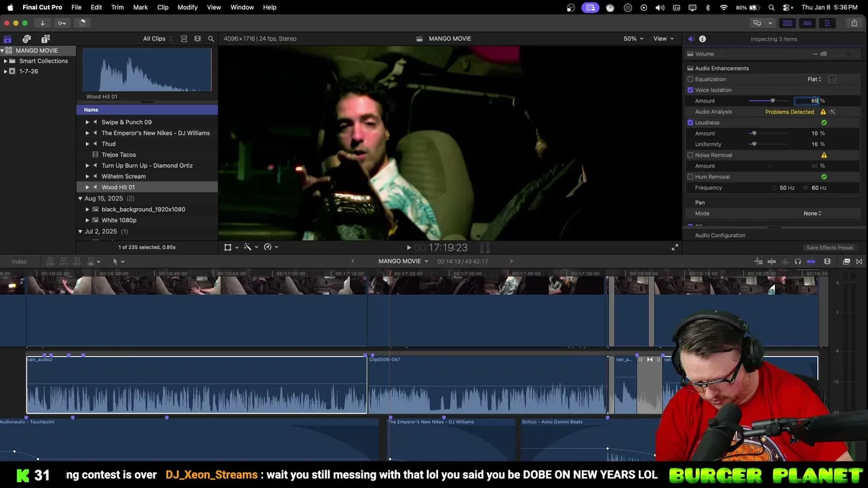Open the Window menu
The width and height of the screenshot is (868, 488).
242,7
